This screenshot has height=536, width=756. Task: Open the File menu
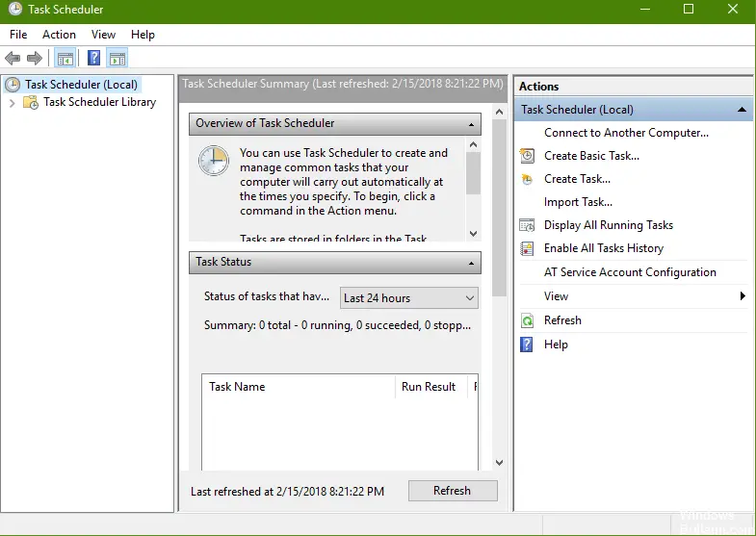tap(18, 35)
